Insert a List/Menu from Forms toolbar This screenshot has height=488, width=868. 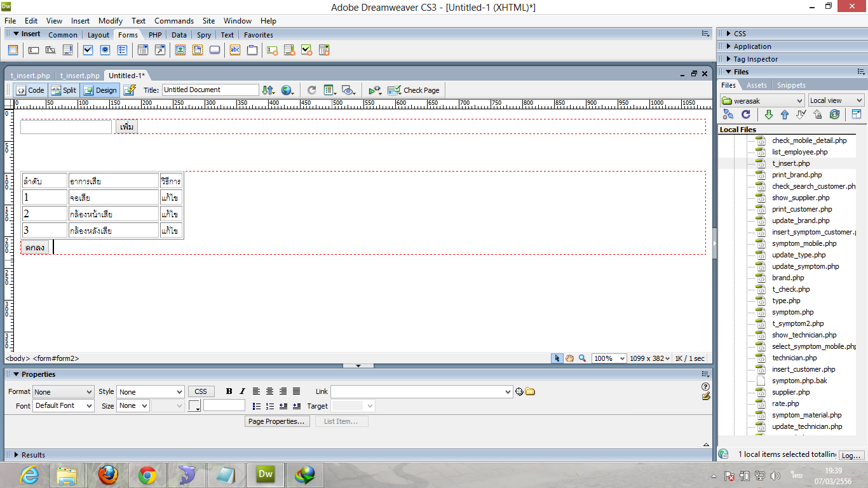(x=143, y=50)
